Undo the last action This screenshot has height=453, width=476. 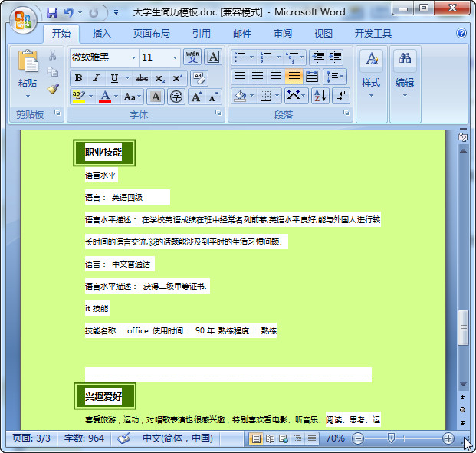[x=69, y=13]
